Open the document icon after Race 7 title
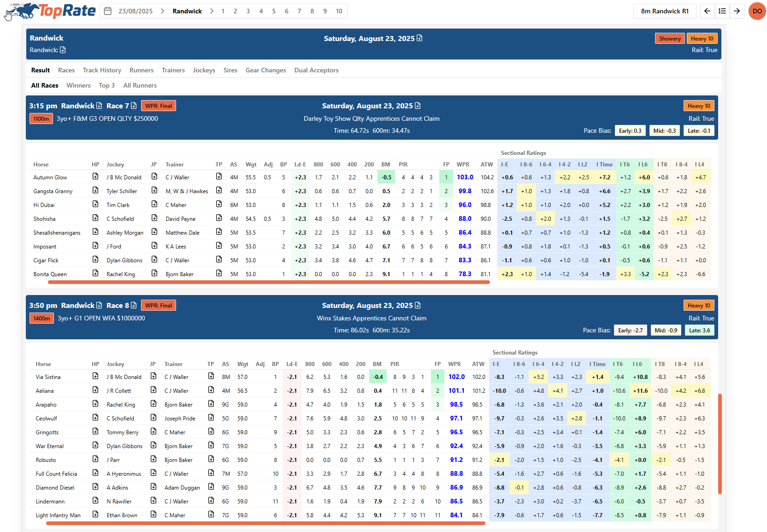Viewport: 767px width, 532px height. tap(134, 106)
